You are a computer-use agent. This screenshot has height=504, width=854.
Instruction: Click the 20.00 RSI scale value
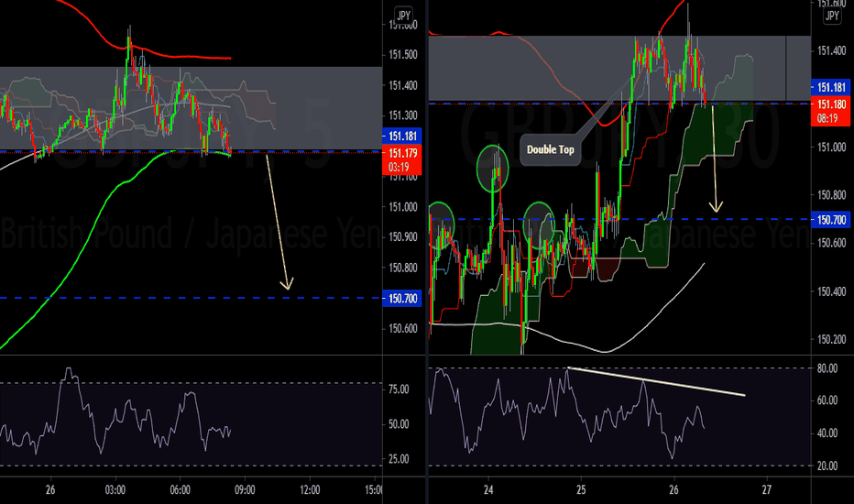click(x=827, y=466)
